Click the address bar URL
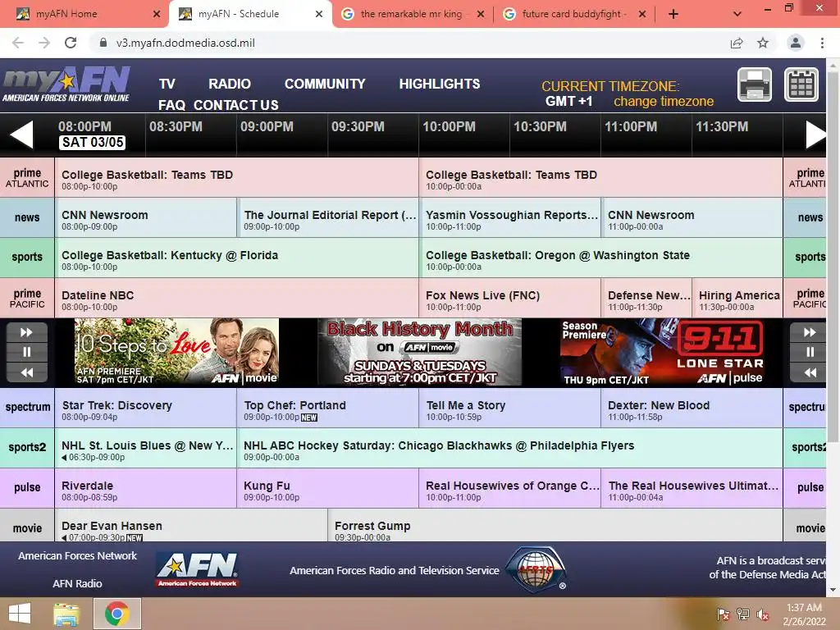 click(x=185, y=43)
